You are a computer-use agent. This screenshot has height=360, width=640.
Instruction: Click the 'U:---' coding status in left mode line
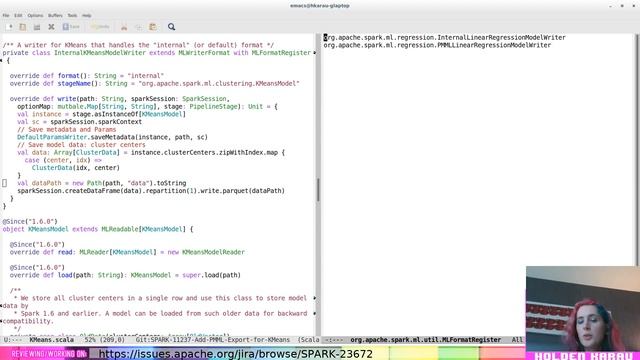(13, 340)
